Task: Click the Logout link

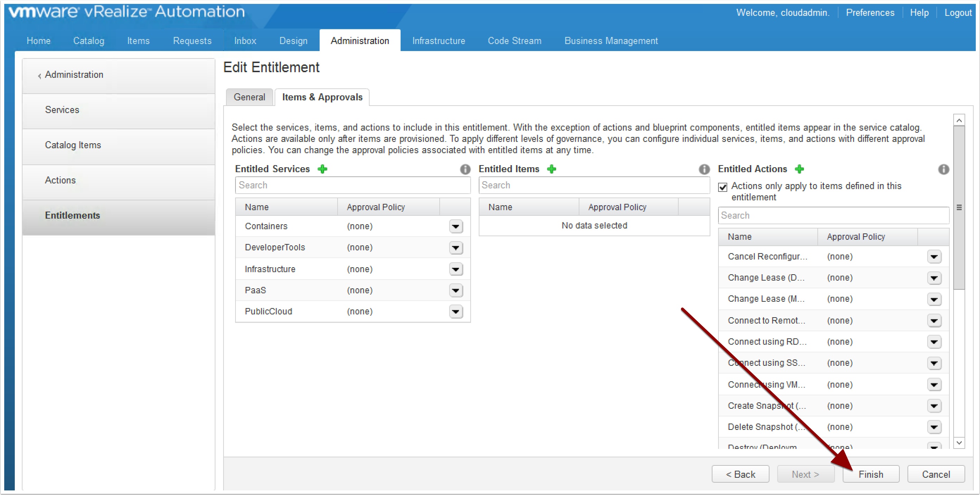Action: pos(957,13)
